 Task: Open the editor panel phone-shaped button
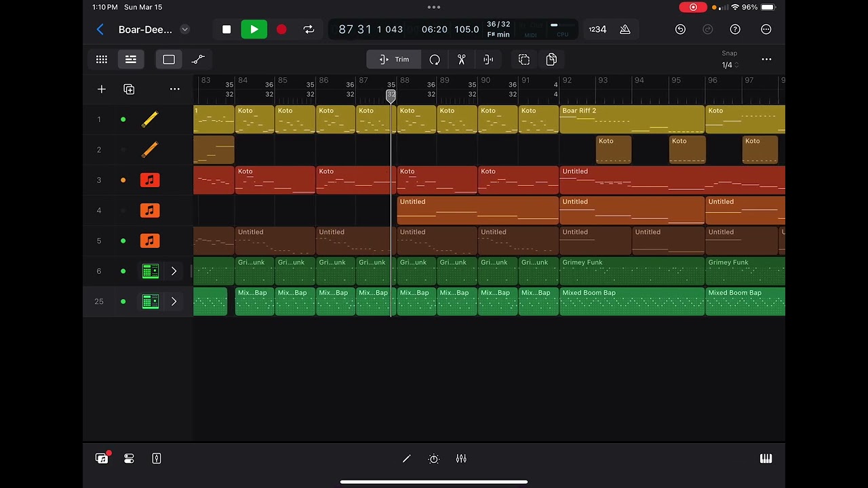(x=157, y=459)
